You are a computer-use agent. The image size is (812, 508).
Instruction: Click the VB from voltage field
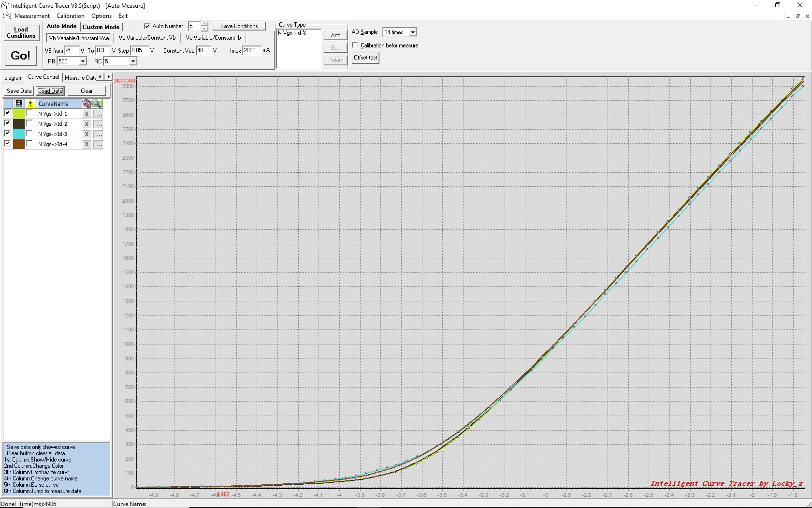coord(72,50)
